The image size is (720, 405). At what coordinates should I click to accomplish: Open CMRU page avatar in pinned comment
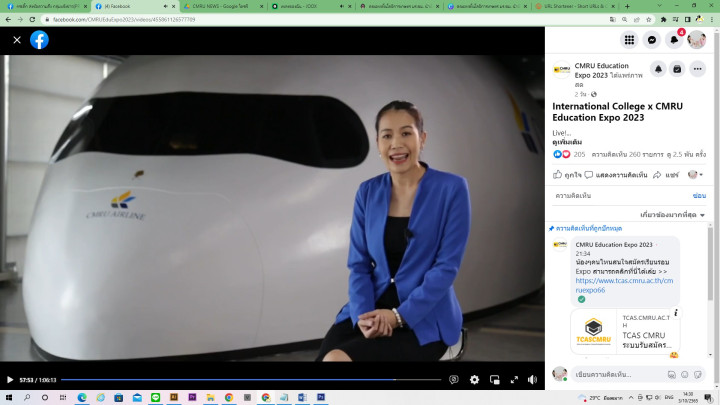560,244
